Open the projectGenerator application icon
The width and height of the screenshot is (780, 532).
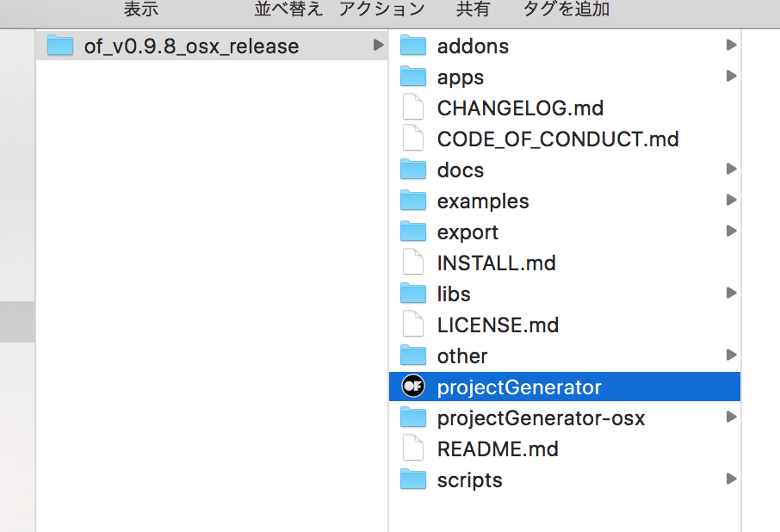(x=413, y=387)
